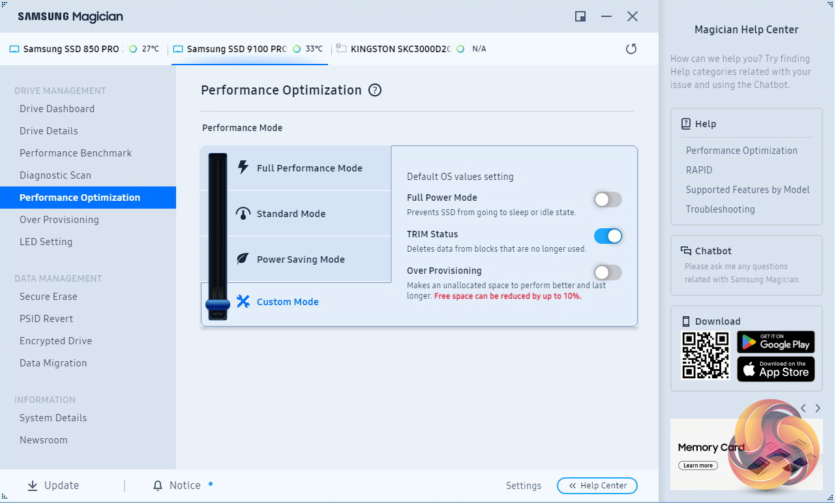Click the wrench icon for Custom Mode
This screenshot has height=504, width=836.
click(243, 301)
